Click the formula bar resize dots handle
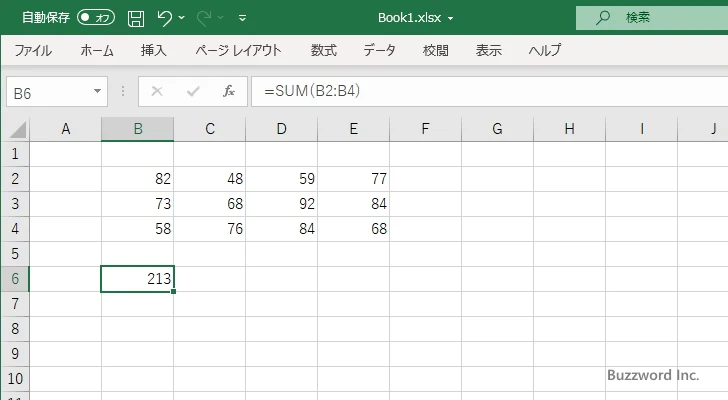The width and height of the screenshot is (728, 400). tap(123, 91)
